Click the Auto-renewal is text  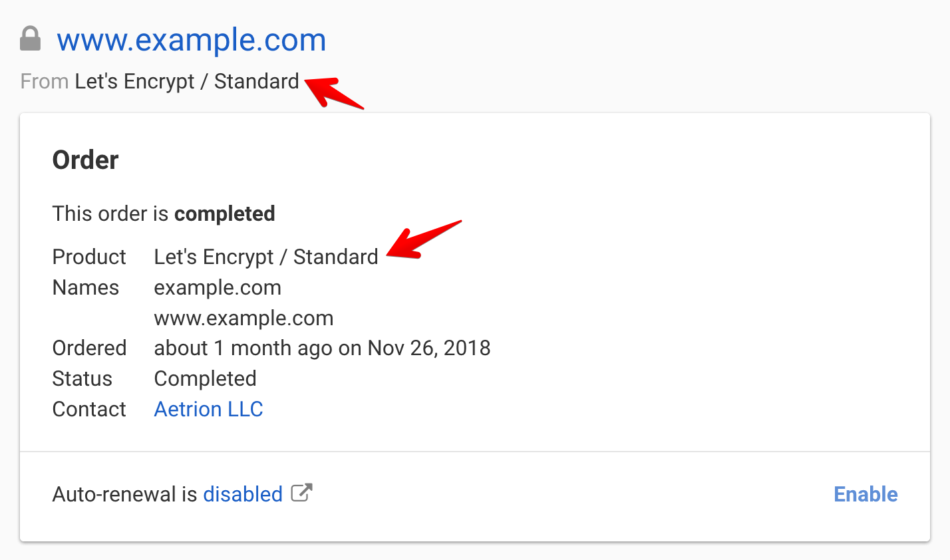coord(124,494)
